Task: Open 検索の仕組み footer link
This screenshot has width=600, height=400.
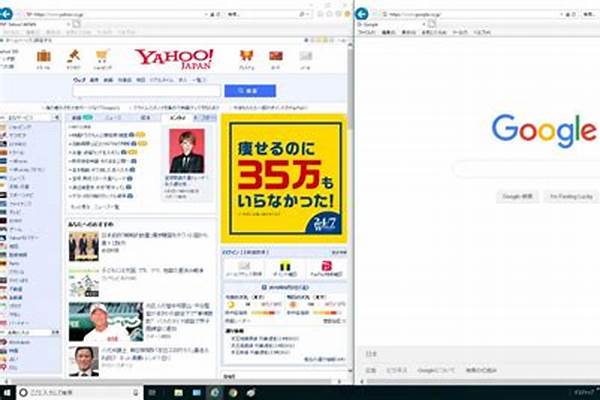Action: point(481,370)
